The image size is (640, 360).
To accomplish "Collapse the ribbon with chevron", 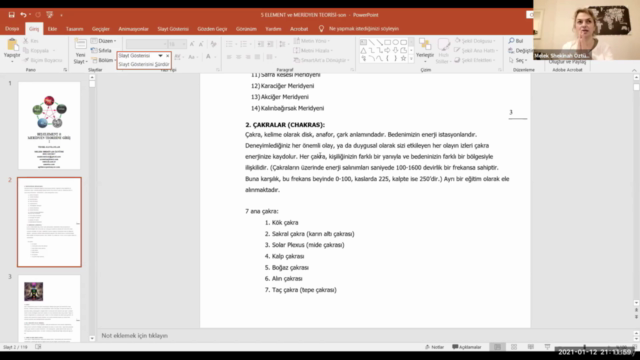I will [x=634, y=70].
